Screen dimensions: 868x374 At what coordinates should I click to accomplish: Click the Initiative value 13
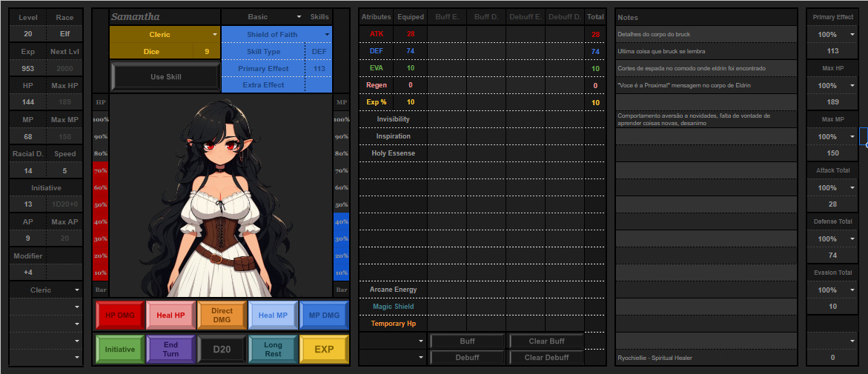[x=28, y=204]
